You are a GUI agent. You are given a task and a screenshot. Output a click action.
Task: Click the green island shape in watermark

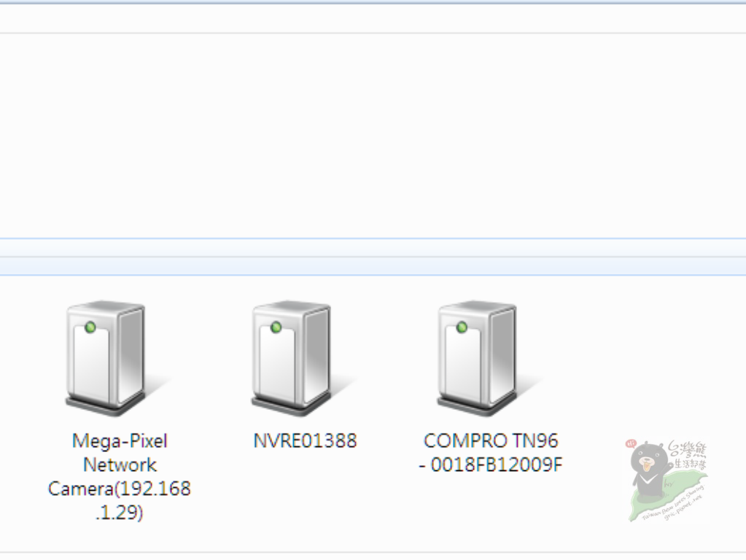[668, 497]
